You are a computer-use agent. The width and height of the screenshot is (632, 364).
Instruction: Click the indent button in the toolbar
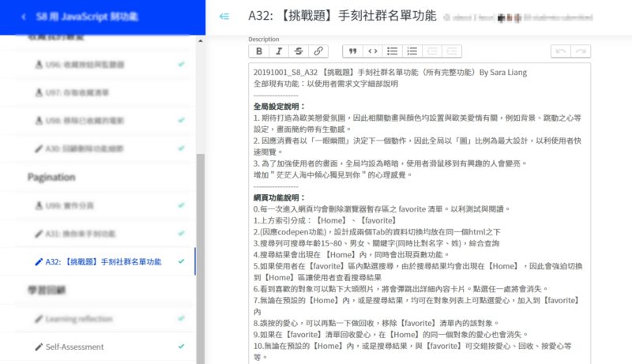[451, 51]
